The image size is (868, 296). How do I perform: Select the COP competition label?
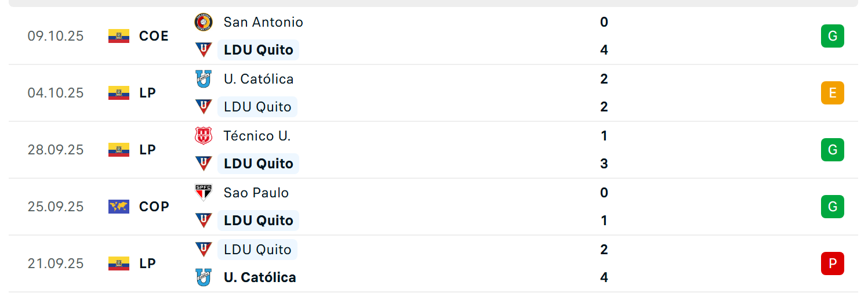[x=154, y=207]
